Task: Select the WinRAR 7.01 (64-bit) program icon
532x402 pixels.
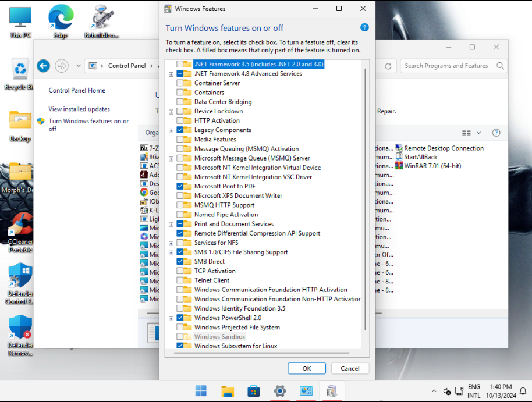Action: pos(399,166)
